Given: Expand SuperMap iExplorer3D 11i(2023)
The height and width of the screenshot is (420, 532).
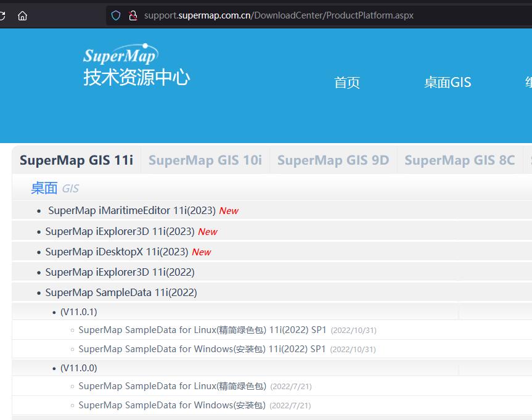Looking at the screenshot, I should (x=120, y=231).
